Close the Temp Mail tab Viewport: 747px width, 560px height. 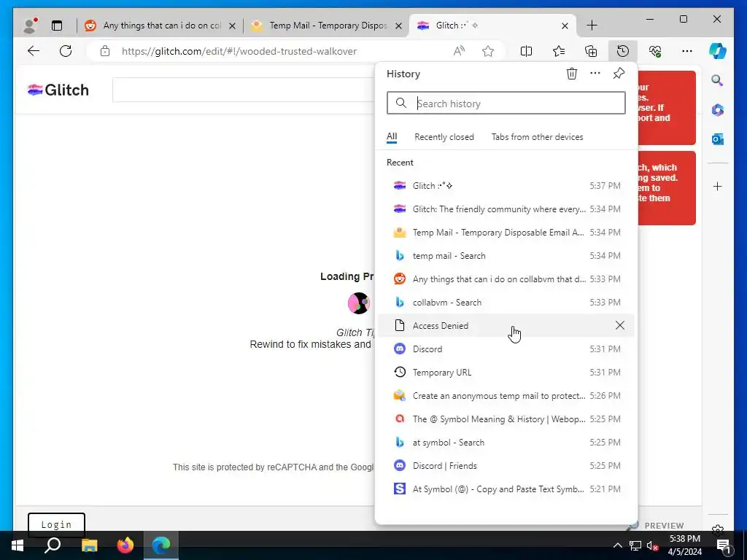[x=399, y=26]
